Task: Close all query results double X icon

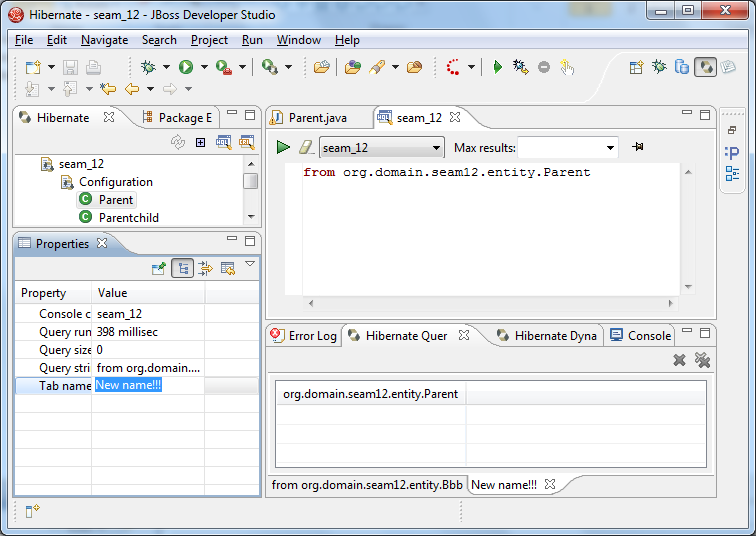Action: click(x=702, y=360)
